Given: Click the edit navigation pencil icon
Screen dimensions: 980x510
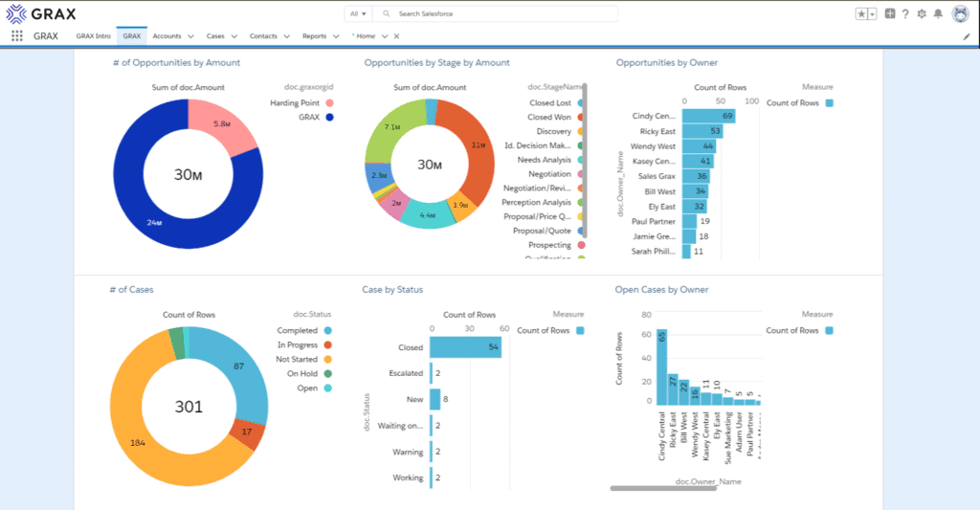Looking at the screenshot, I should (967, 37).
